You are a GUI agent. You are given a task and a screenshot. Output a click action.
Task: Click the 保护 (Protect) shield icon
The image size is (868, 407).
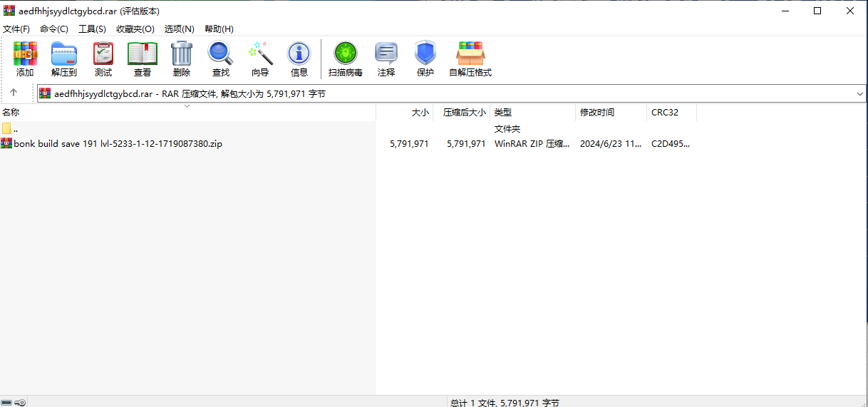[425, 53]
